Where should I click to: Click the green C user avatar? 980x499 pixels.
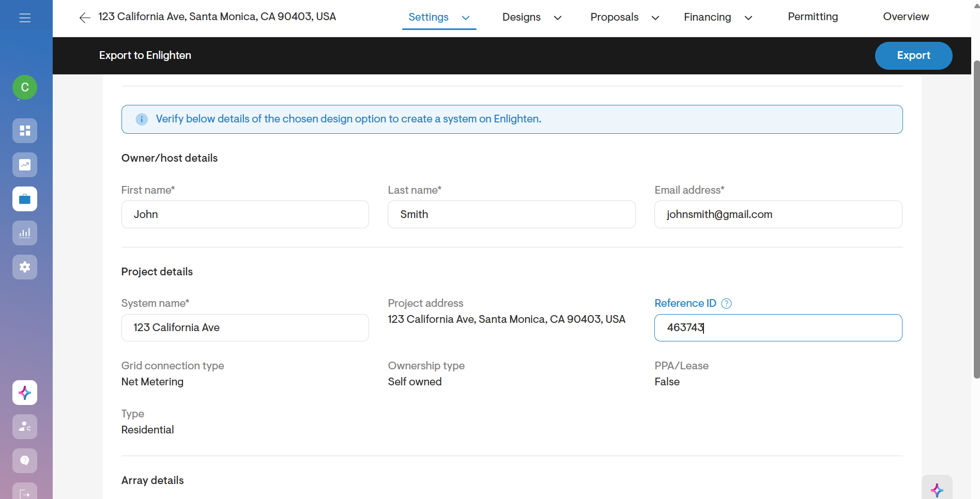tap(25, 87)
